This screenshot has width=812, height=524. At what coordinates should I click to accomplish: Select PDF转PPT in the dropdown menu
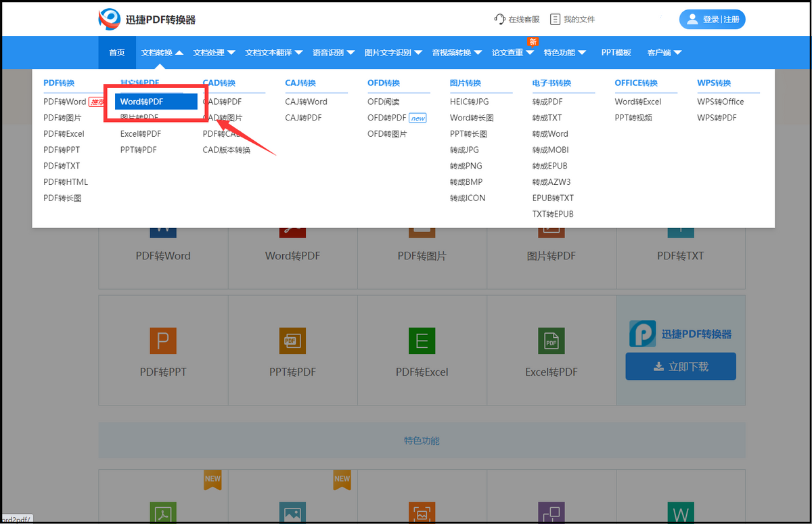(62, 150)
